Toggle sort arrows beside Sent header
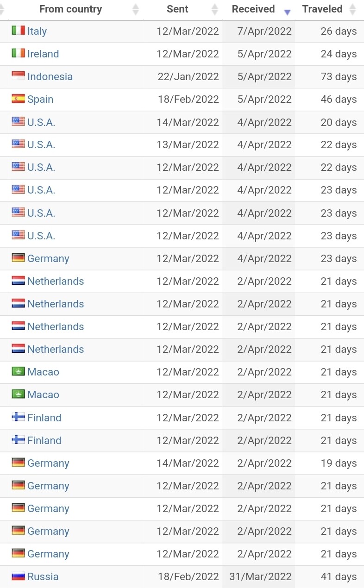This screenshot has width=364, height=588. coord(214,9)
